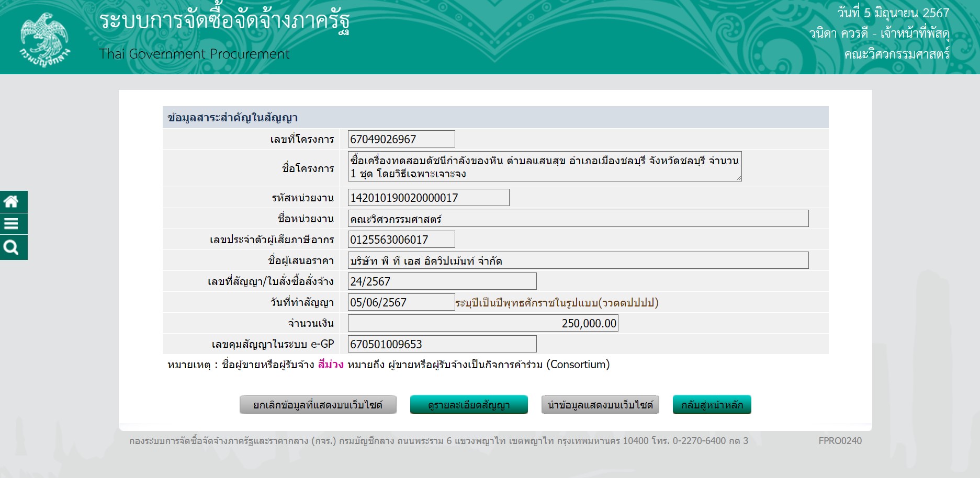Open the hamburger menu icon

[x=12, y=224]
